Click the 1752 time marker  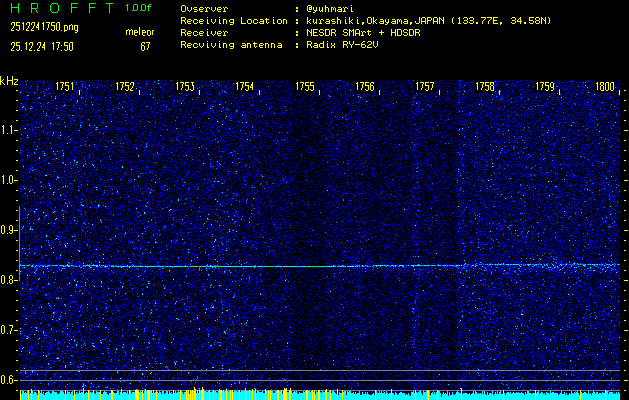(x=125, y=87)
